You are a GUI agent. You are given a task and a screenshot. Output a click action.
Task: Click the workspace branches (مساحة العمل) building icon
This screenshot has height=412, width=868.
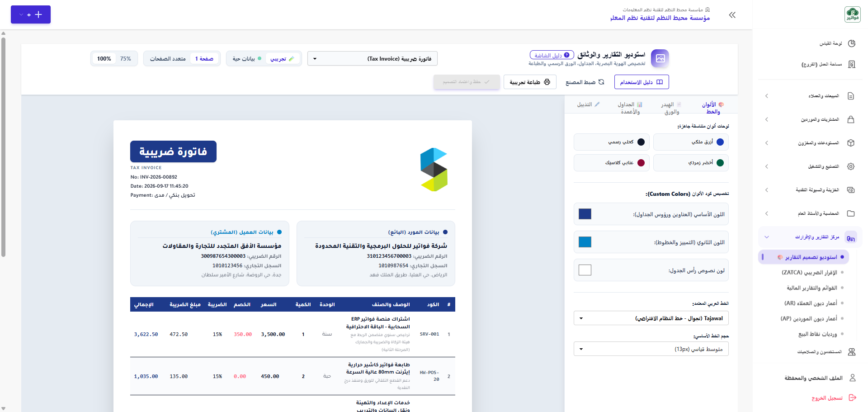point(852,64)
